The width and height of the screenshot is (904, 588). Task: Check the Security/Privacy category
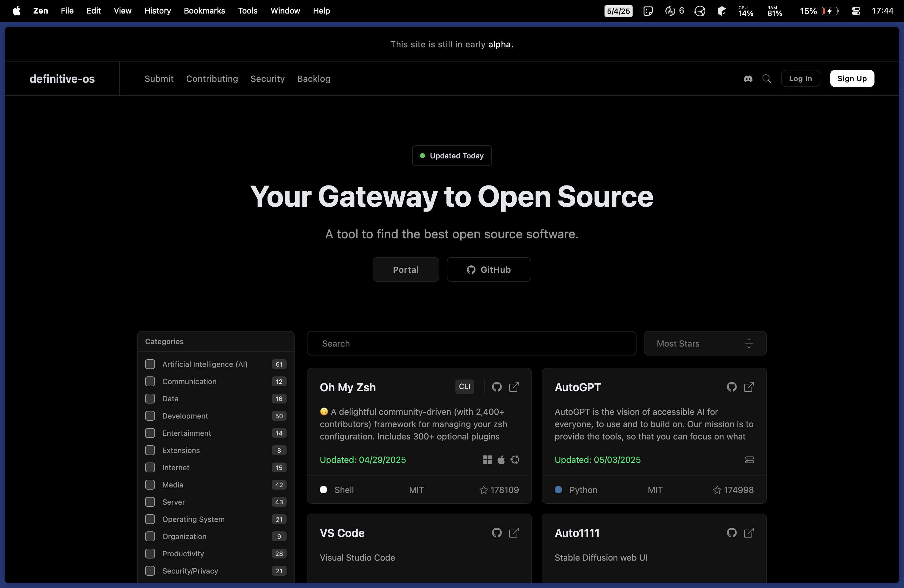[150, 570]
